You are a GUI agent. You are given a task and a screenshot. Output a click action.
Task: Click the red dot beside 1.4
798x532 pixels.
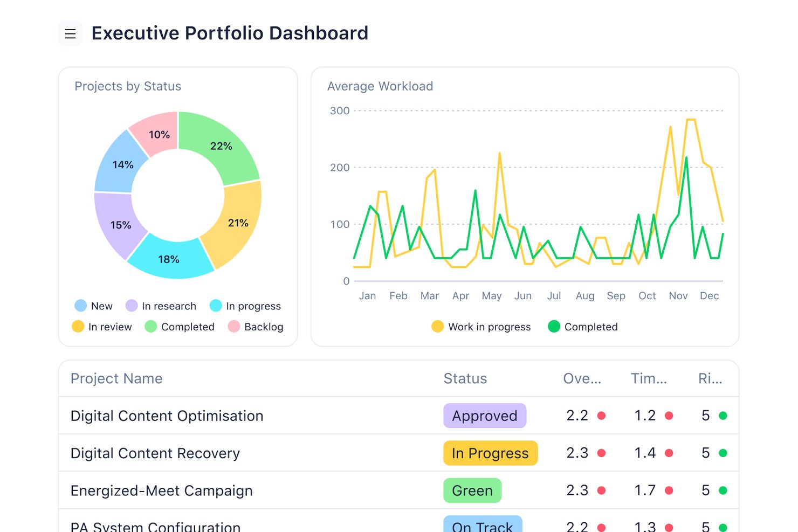[669, 453]
